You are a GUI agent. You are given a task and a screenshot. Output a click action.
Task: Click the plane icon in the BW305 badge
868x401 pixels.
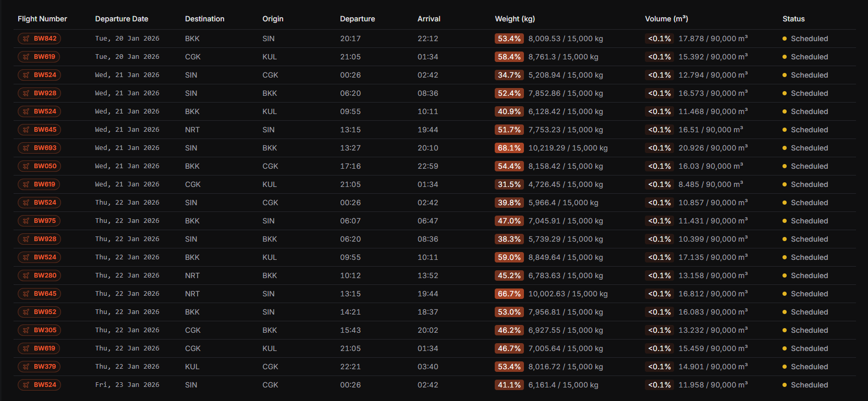tap(26, 330)
